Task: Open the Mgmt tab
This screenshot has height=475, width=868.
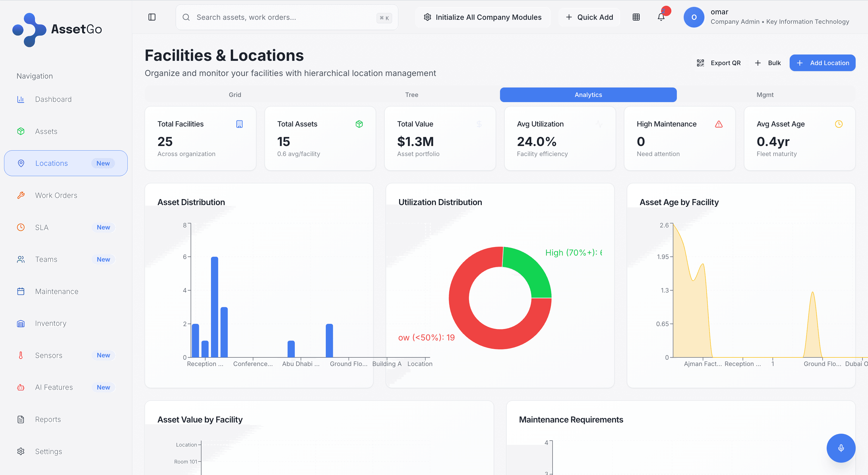Action: coord(765,95)
